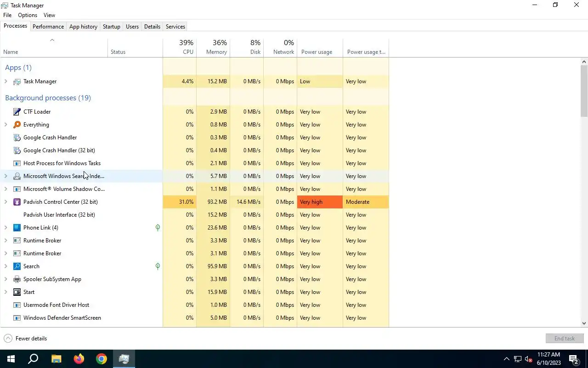Sort by the Disk column header
The width and height of the screenshot is (588, 368).
click(247, 47)
